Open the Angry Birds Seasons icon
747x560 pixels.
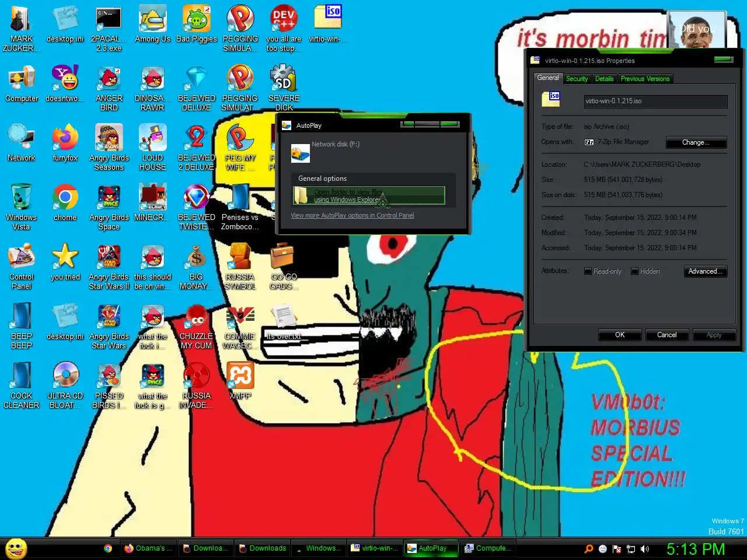[109, 148]
